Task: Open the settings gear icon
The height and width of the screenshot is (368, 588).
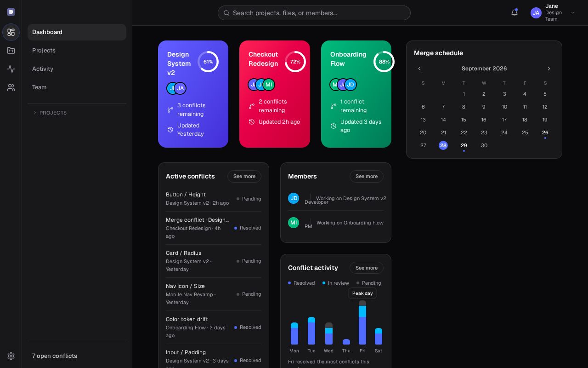Action: [x=11, y=356]
